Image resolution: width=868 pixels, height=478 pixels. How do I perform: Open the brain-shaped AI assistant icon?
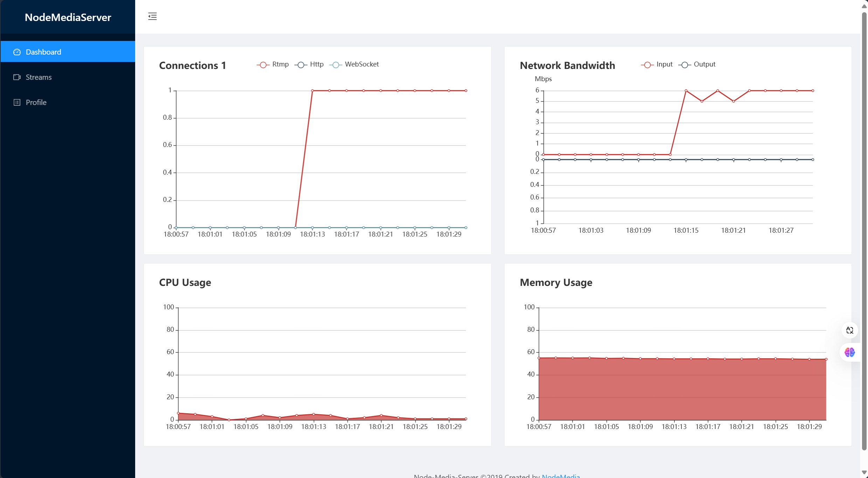click(849, 352)
